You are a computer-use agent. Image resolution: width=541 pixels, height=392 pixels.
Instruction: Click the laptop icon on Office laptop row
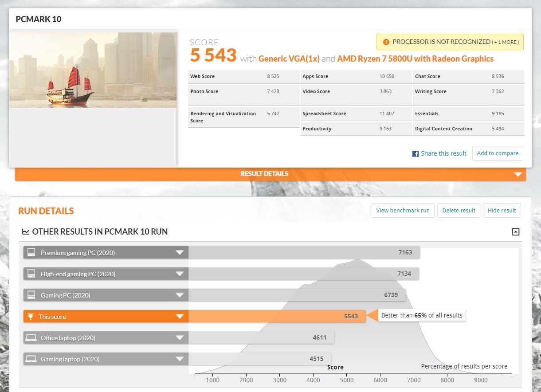(31, 338)
